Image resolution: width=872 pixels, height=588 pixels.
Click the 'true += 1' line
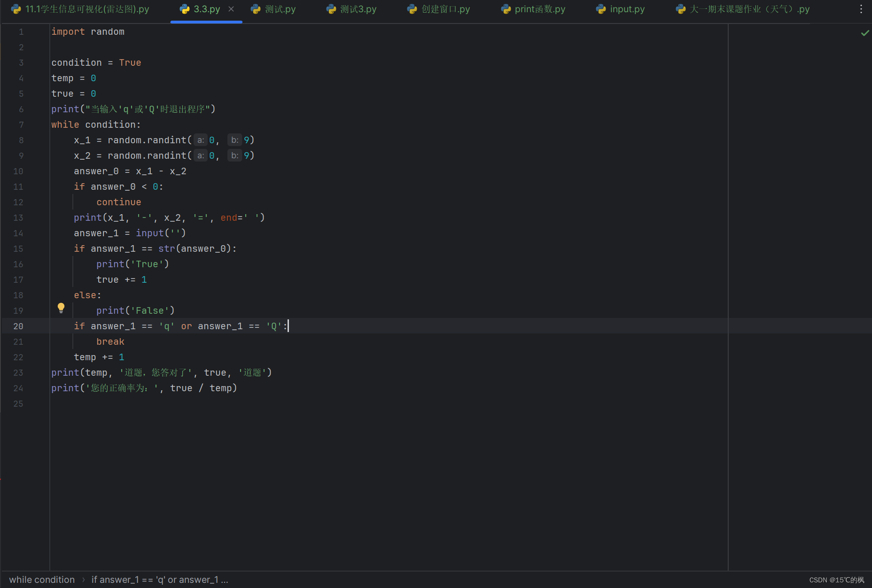point(122,279)
